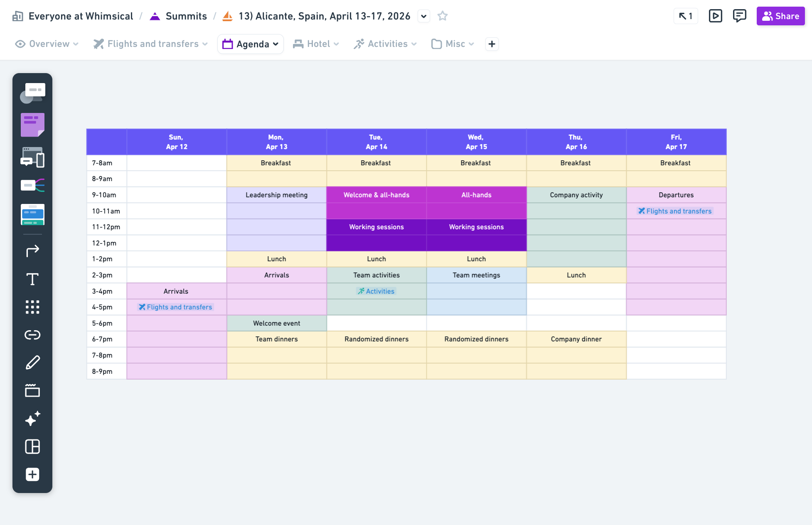Start presentation mode play button

click(715, 16)
